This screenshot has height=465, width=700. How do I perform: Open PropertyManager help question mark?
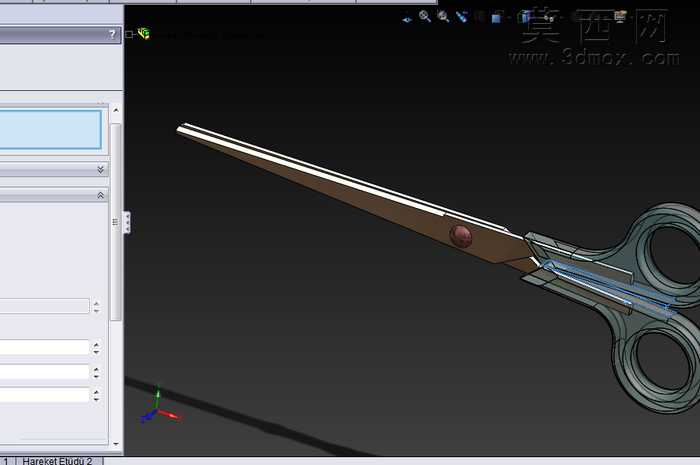[x=112, y=34]
